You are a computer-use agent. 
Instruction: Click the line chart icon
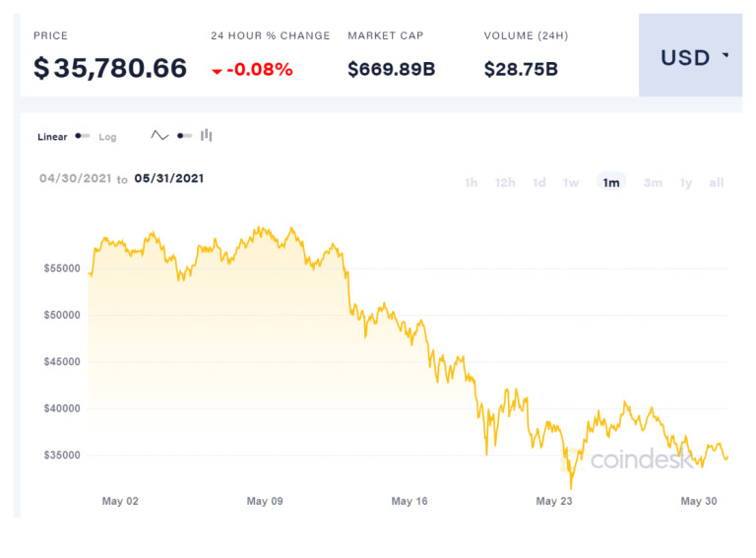click(x=159, y=136)
